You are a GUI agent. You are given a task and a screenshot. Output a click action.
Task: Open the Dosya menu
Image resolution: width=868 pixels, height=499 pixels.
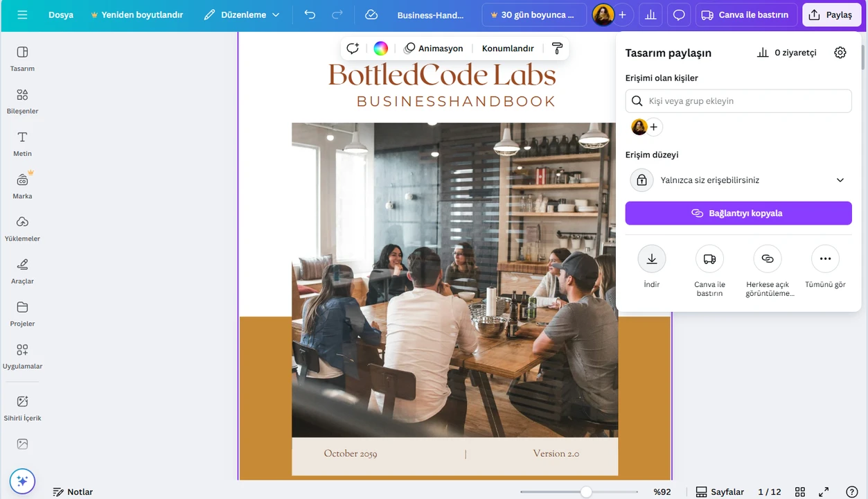pos(61,15)
